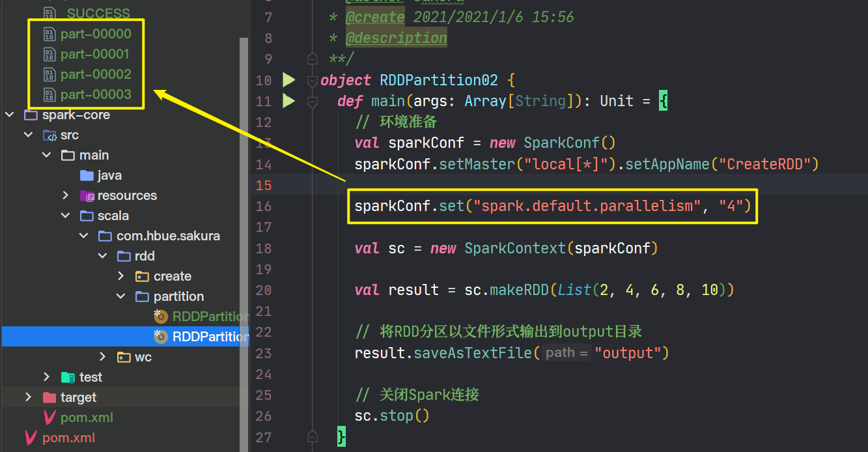Screen dimensions: 868x452
Task: Click the run icon beside def main
Action: tap(288, 101)
